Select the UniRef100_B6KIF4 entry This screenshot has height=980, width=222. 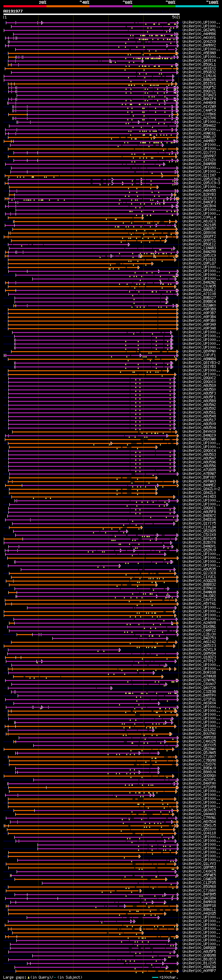(199, 99)
